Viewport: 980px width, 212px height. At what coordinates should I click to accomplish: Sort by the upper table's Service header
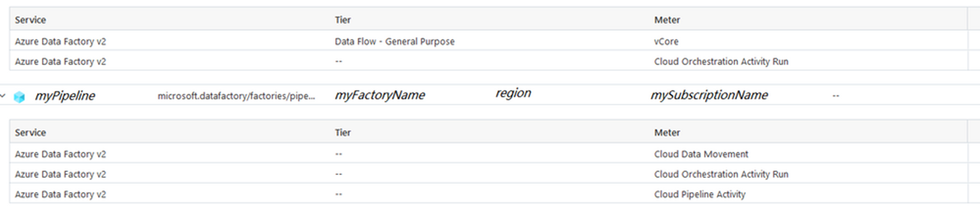point(30,20)
